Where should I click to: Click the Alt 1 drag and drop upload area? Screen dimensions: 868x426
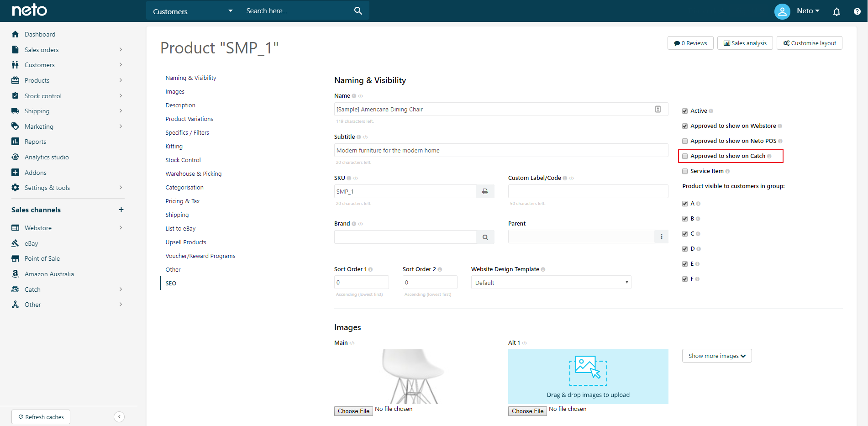point(588,376)
